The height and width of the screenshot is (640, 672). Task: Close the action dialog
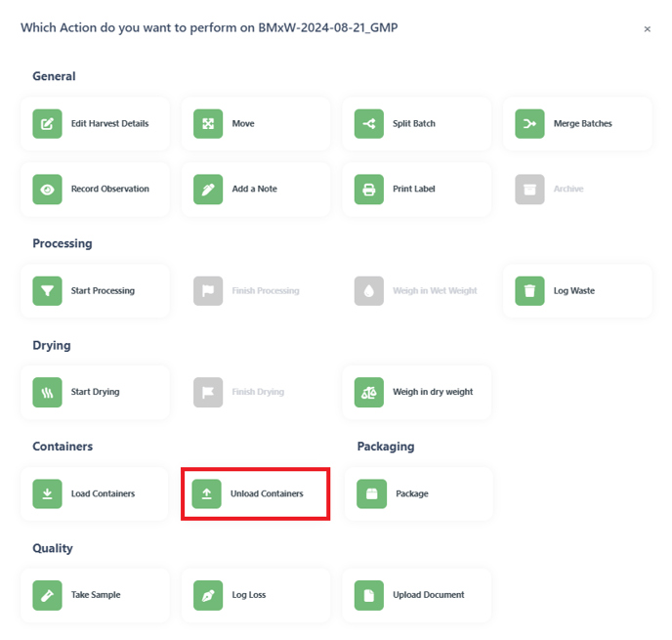648,29
